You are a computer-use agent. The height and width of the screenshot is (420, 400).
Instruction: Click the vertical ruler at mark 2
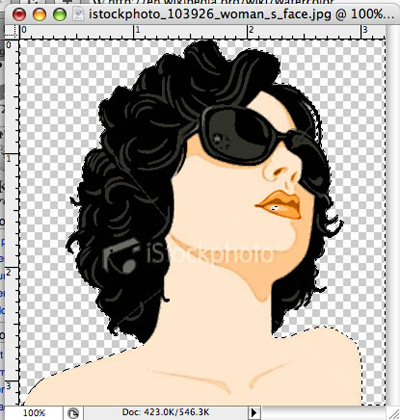tap(9, 273)
